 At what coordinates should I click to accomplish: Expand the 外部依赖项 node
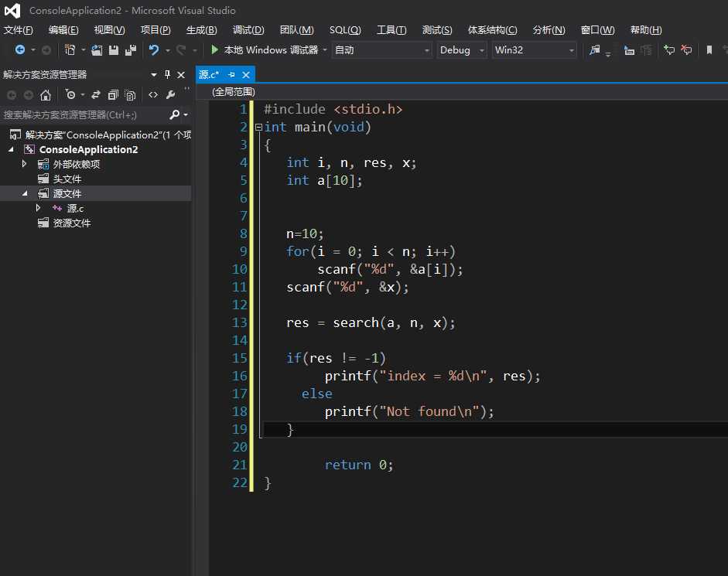point(24,164)
